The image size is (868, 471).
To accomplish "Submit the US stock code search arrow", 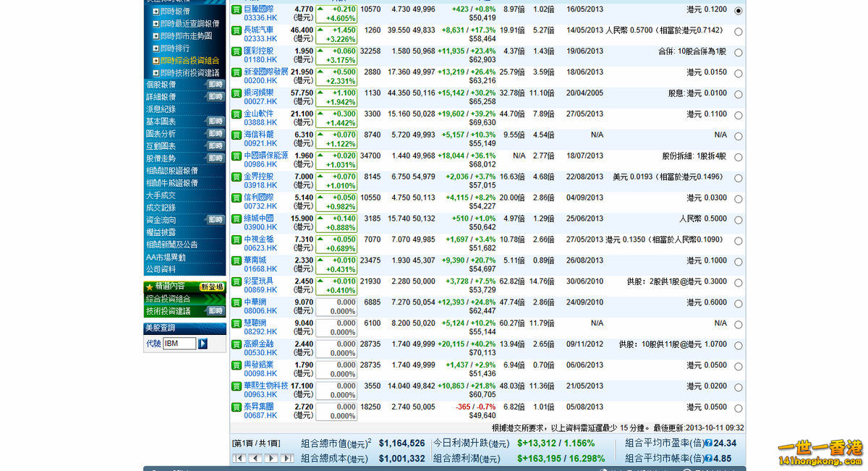I will (203, 344).
